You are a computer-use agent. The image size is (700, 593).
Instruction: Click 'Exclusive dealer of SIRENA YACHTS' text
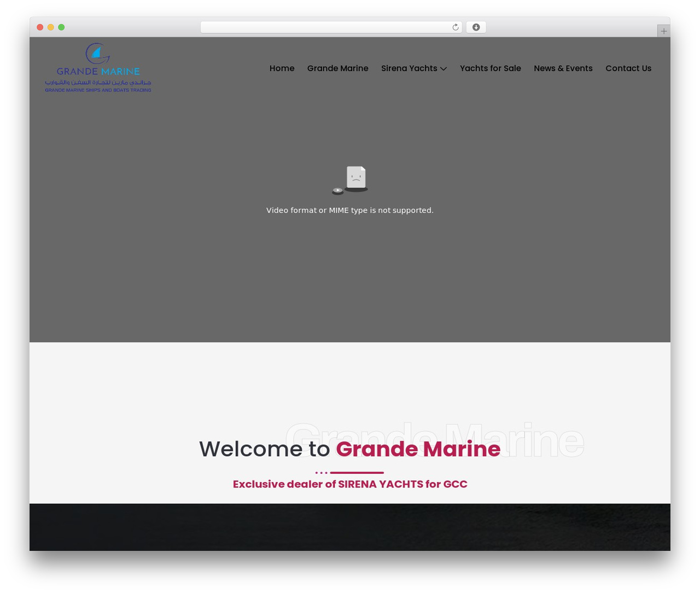(350, 484)
